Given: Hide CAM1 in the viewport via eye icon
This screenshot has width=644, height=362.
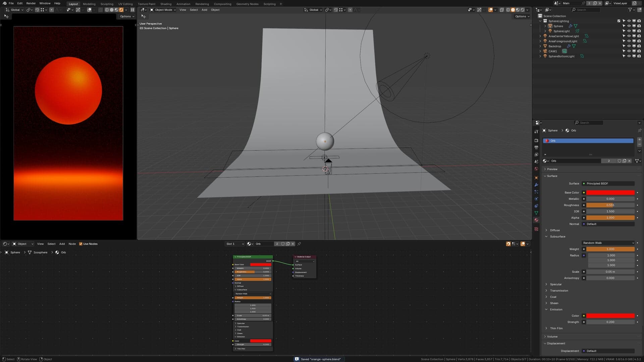Looking at the screenshot, I should coord(629,51).
